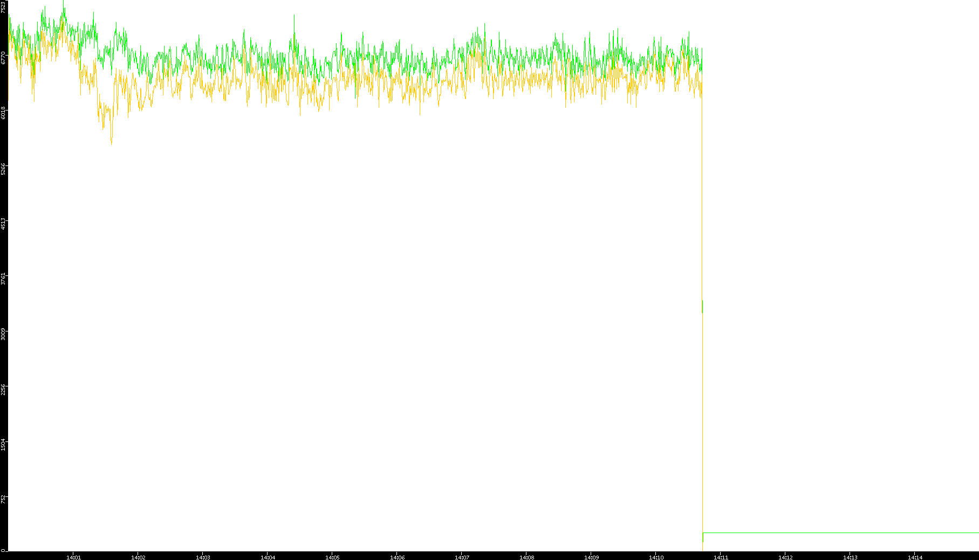The width and height of the screenshot is (979, 560).
Task: Select the 4513 value axis label
Action: point(4,224)
